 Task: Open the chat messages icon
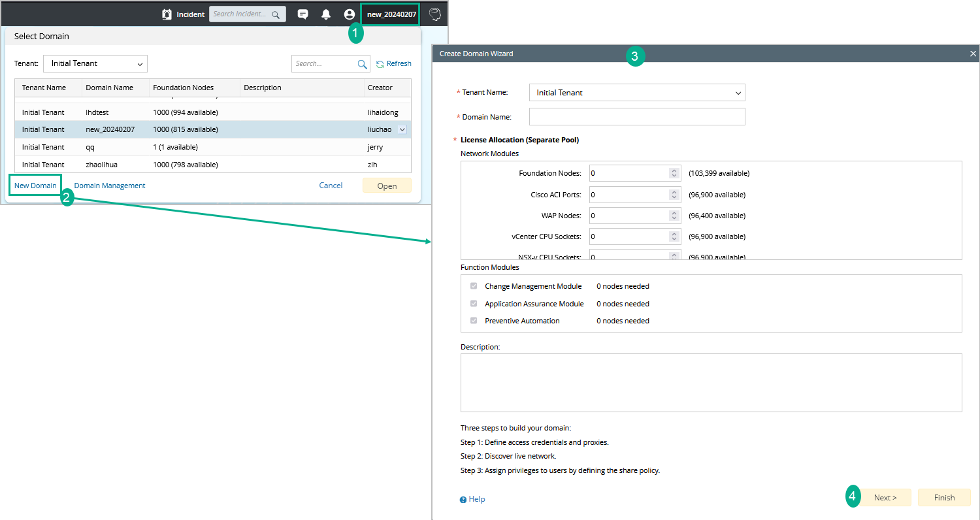[x=302, y=14]
